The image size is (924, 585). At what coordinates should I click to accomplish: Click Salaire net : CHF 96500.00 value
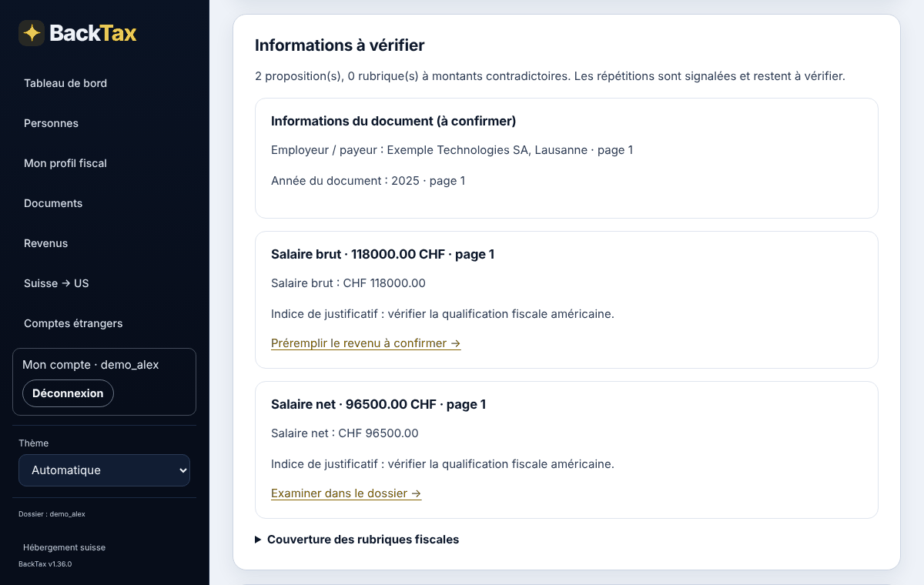pyautogui.click(x=345, y=433)
